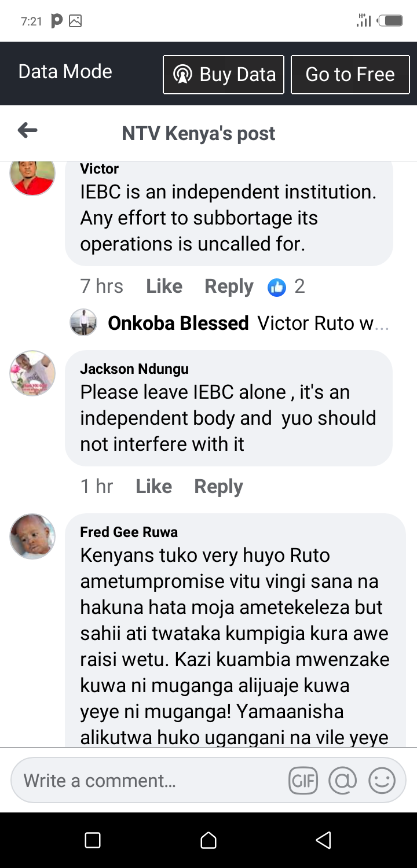Tap the back arrow icon
417x868 pixels.
point(28,131)
